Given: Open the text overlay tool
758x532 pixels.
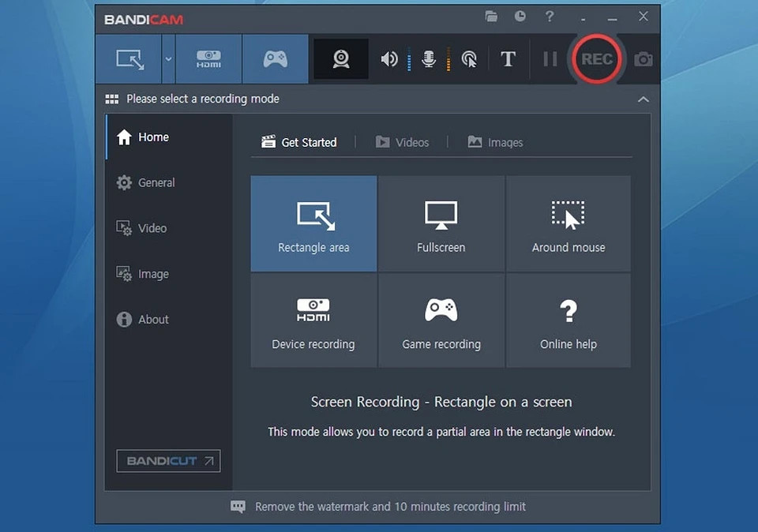Looking at the screenshot, I should point(508,59).
